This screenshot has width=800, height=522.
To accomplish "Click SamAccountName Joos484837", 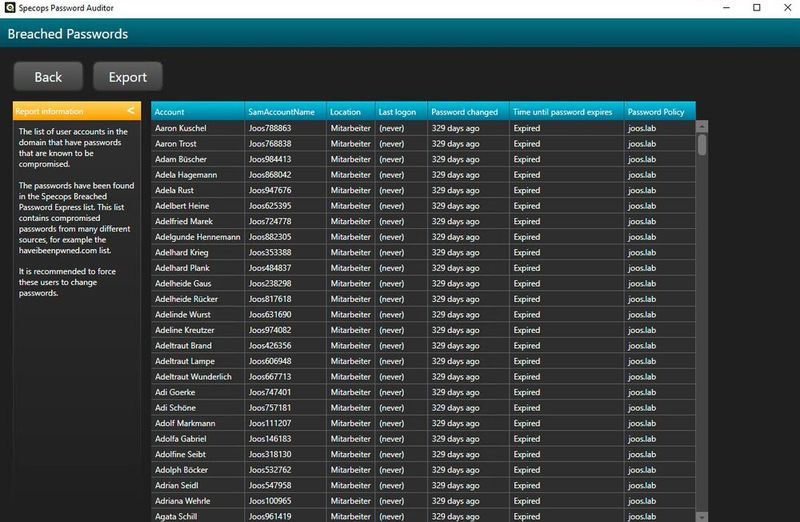I will (270, 268).
